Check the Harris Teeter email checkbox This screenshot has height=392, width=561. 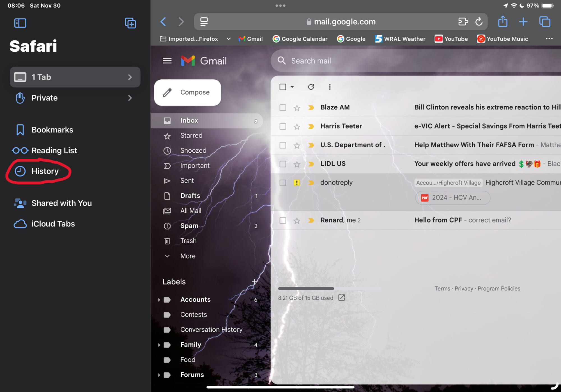283,127
